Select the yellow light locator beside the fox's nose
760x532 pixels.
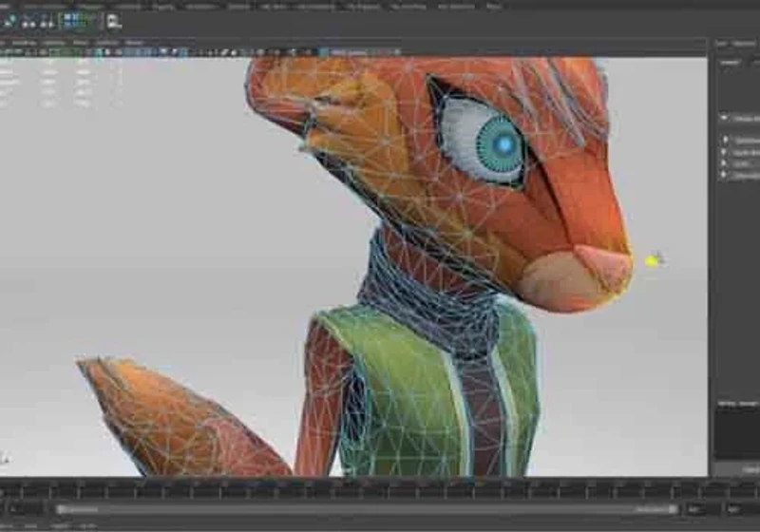[x=653, y=261]
